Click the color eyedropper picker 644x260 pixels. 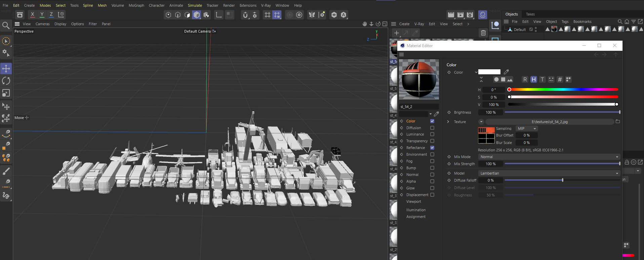[506, 72]
